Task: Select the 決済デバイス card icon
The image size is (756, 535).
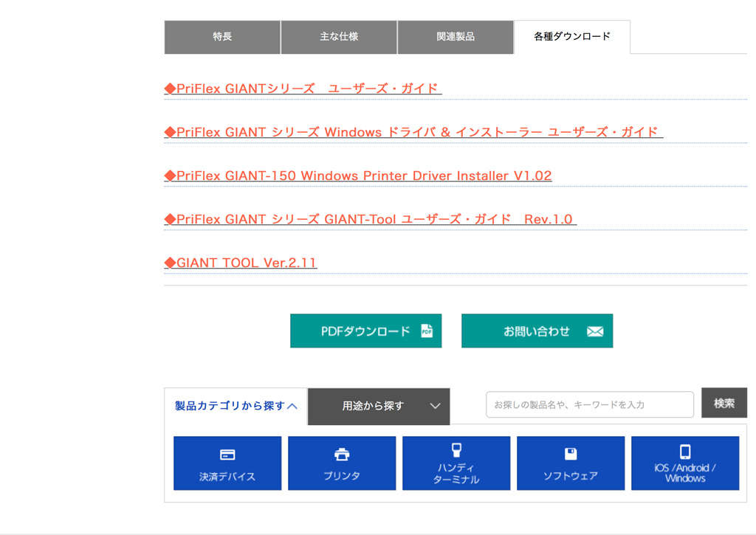Action: point(227,455)
